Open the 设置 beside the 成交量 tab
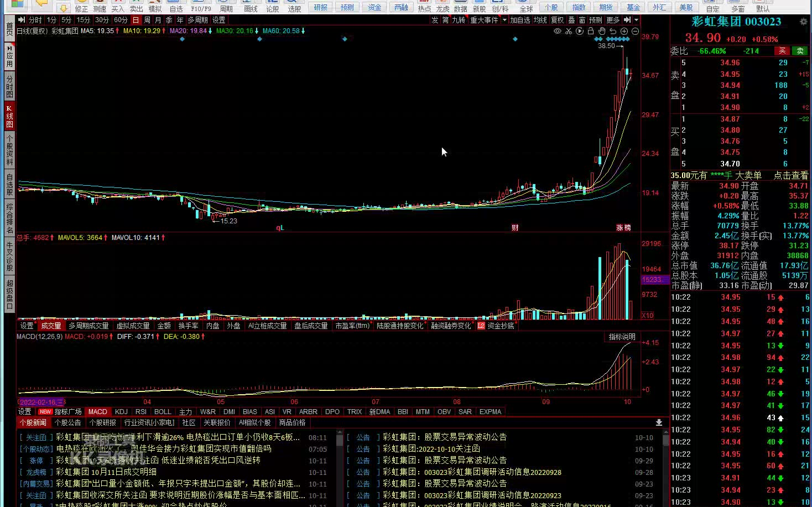 click(x=27, y=326)
